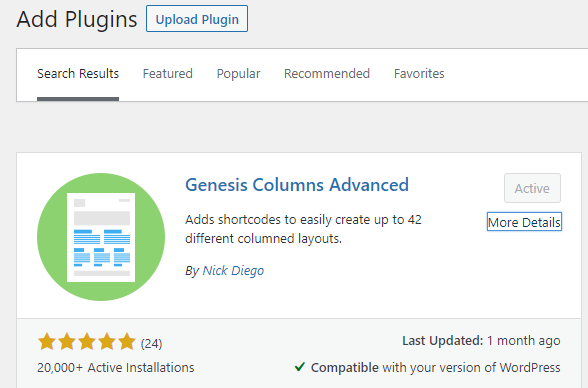Switch to the Featured tab
588x388 pixels.
(168, 73)
